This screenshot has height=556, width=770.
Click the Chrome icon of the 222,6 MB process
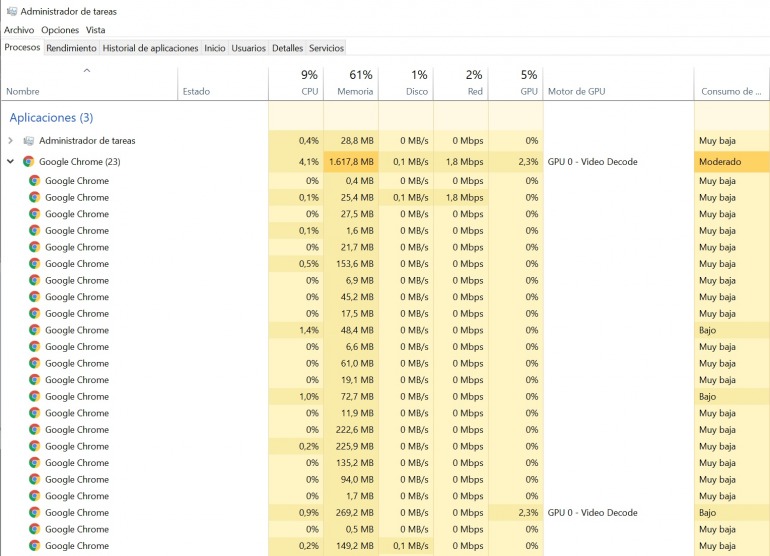pyautogui.click(x=34, y=430)
